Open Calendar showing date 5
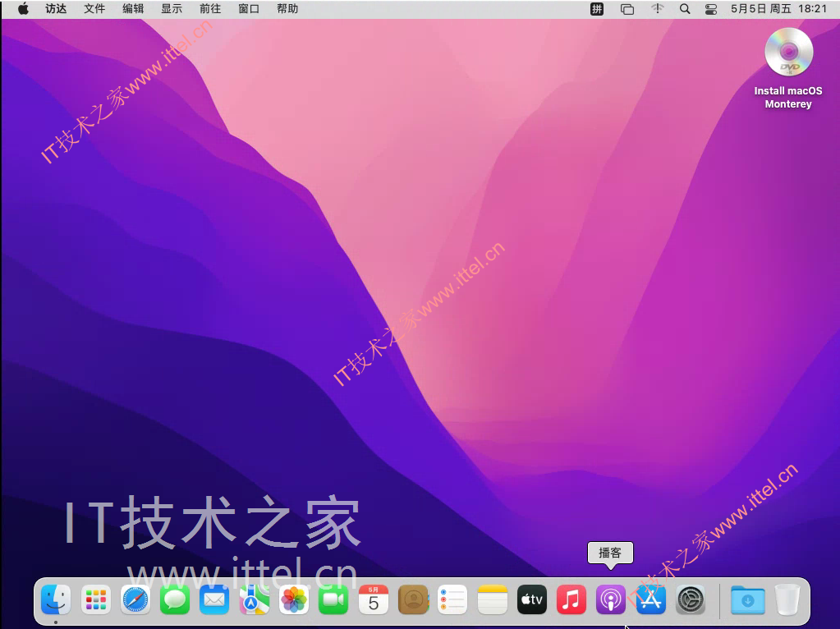Screen dimensions: 840x629 pos(374,599)
